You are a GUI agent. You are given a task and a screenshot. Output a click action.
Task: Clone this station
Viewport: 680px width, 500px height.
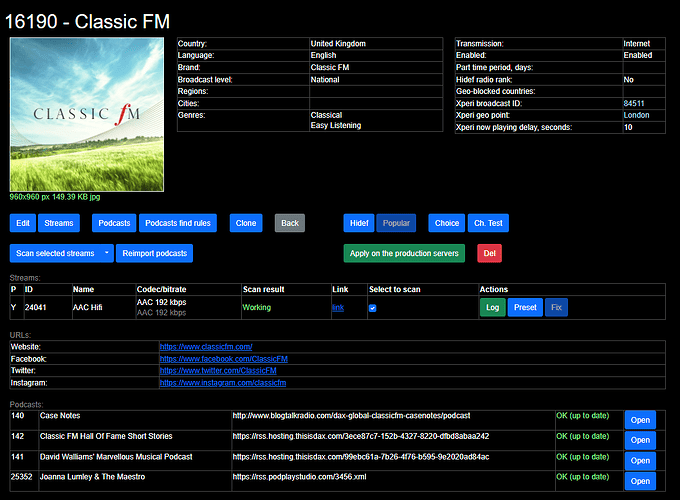point(246,223)
